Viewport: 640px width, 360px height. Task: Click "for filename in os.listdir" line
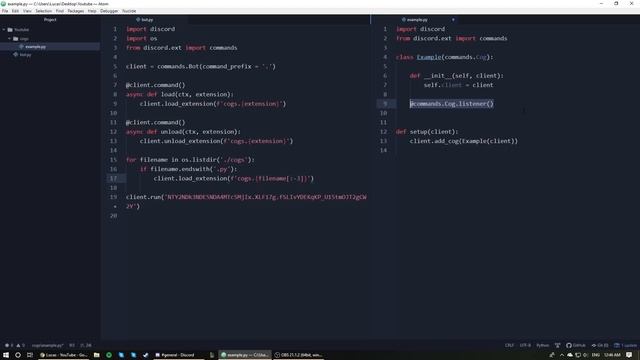click(x=190, y=160)
